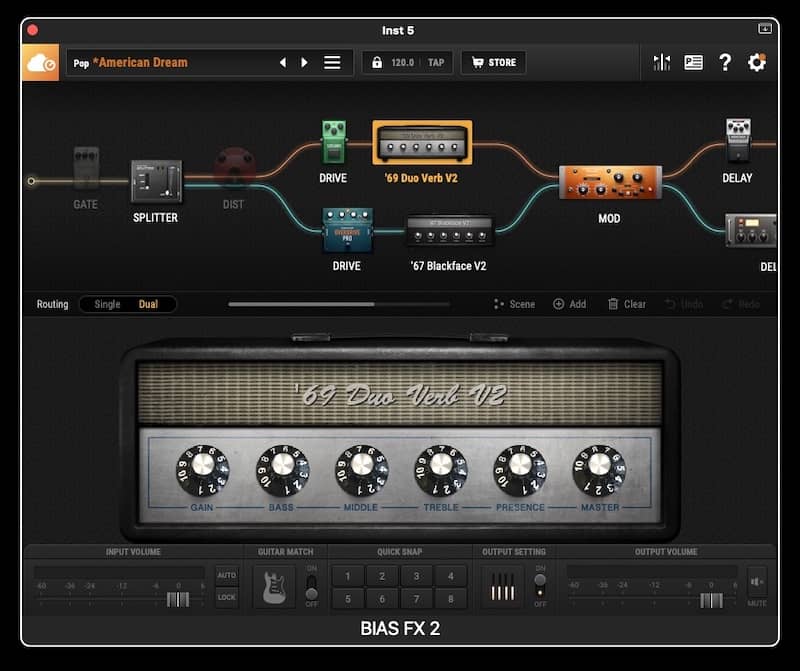Go to previous preset arrow
800x671 pixels.
(x=283, y=62)
